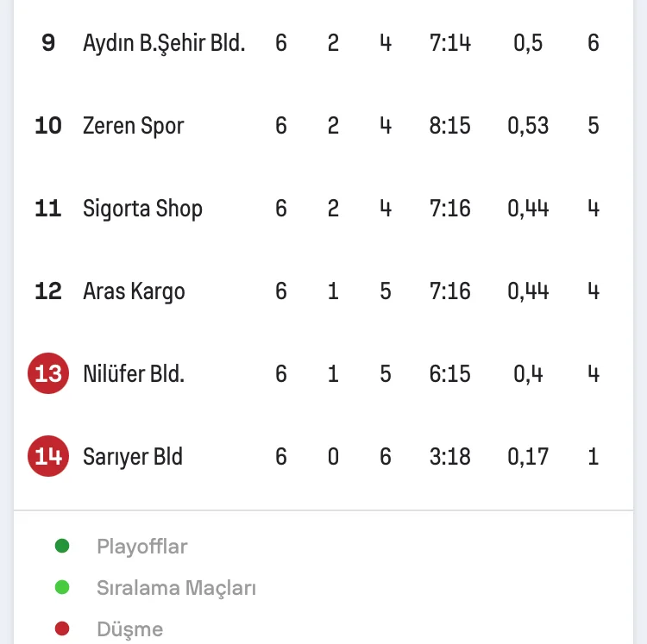
Task: Click rank number 10 in standings
Action: pyautogui.click(x=48, y=126)
